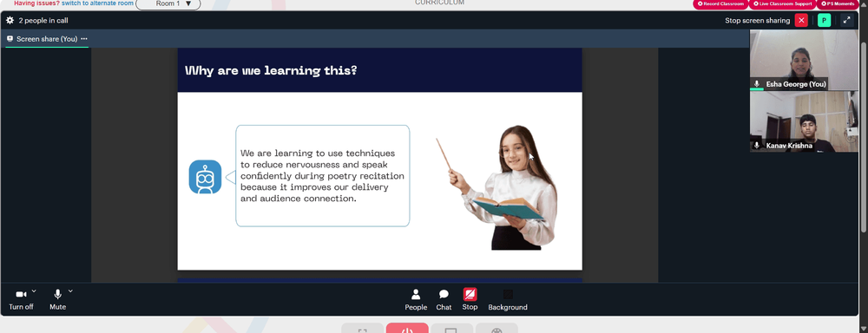The height and width of the screenshot is (333, 868).
Task: Open the People panel
Action: tap(416, 300)
